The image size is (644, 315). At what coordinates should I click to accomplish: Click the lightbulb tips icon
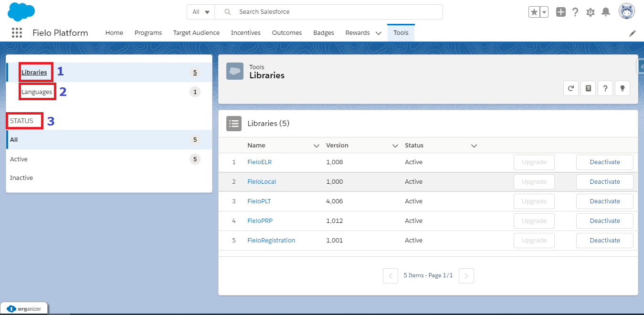[x=623, y=88]
